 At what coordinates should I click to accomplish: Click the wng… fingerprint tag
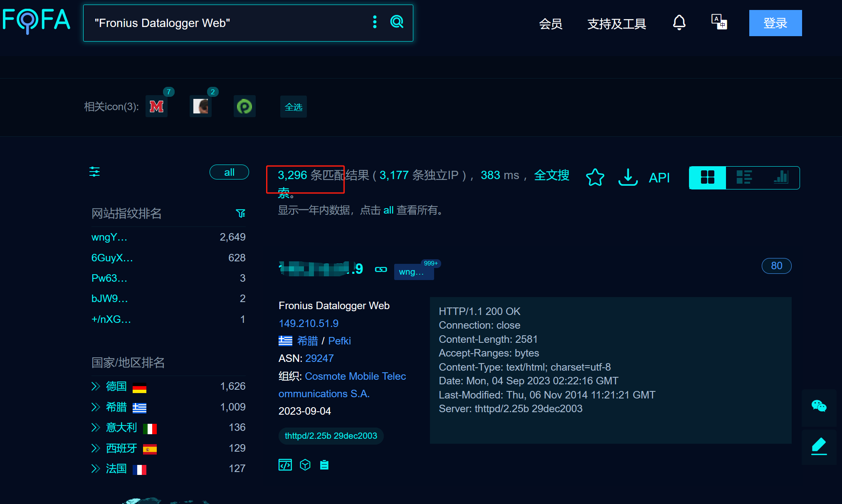pyautogui.click(x=414, y=272)
